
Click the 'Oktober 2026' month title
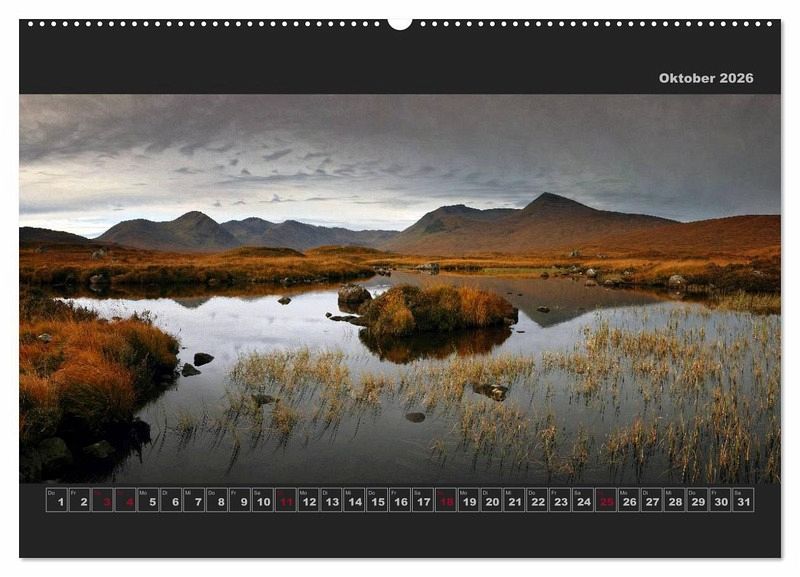(x=706, y=78)
